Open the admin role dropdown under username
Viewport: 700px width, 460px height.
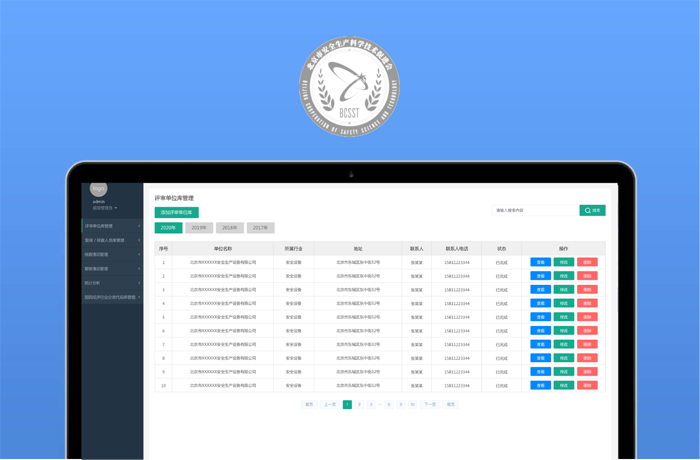[105, 208]
